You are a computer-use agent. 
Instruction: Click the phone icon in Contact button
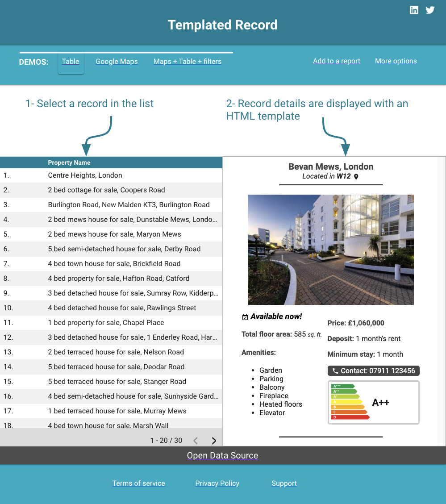point(335,371)
